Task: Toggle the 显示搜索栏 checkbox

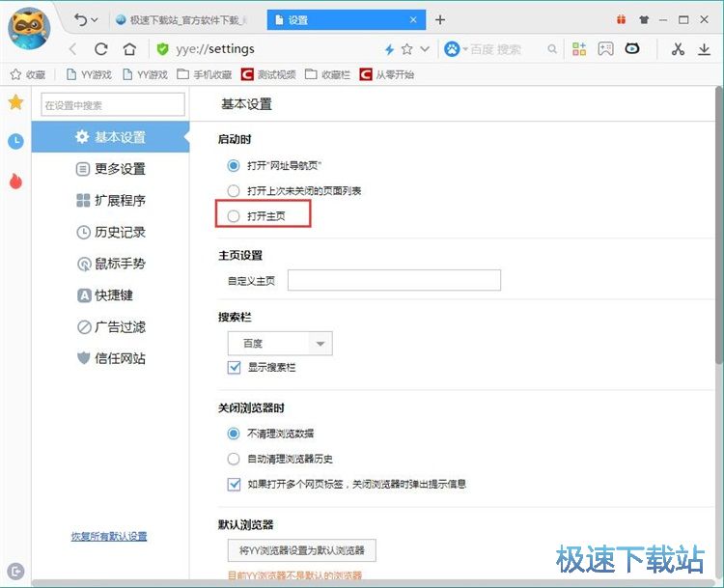Action: coord(235,367)
